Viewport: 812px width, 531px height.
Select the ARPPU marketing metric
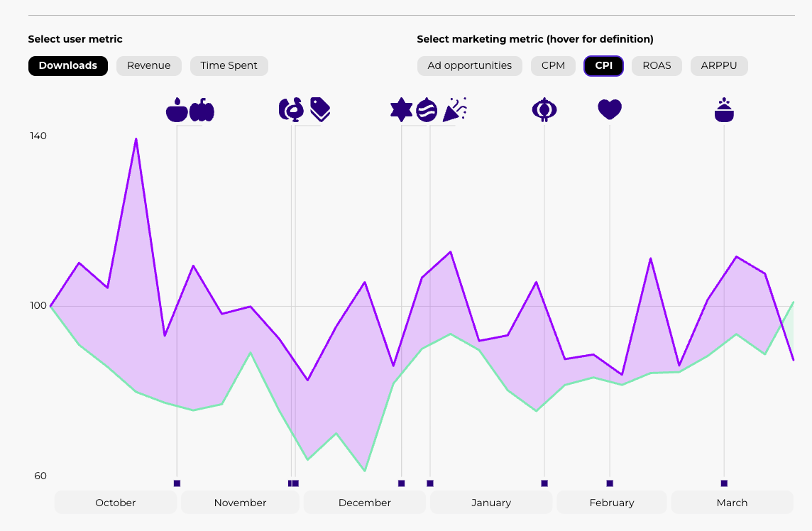click(719, 65)
